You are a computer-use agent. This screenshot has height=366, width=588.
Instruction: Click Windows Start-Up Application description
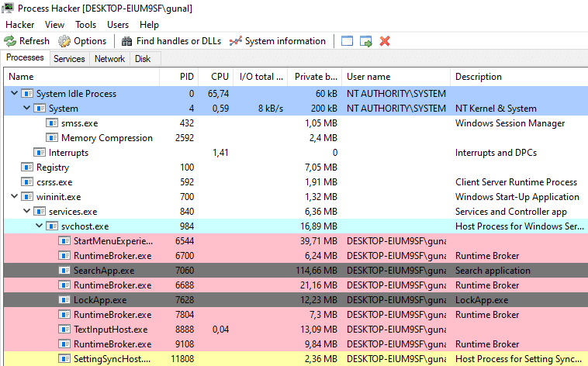click(x=517, y=197)
